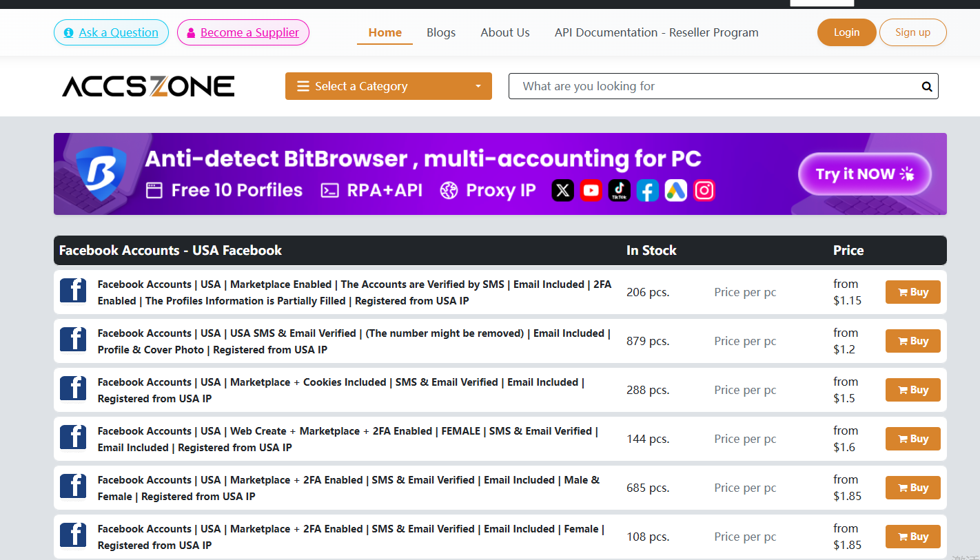The height and width of the screenshot is (560, 980).
Task: Buy the 108 pcs. $1.85 account
Action: pos(913,537)
